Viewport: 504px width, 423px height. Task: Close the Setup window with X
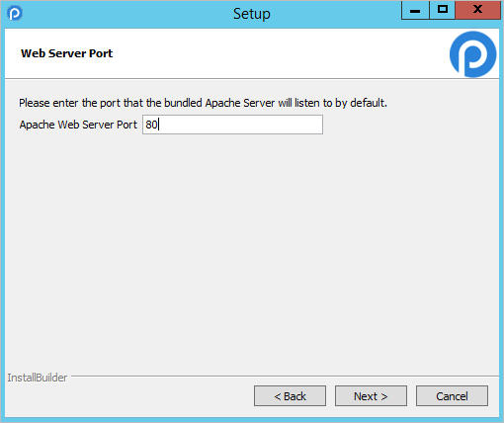[x=478, y=11]
